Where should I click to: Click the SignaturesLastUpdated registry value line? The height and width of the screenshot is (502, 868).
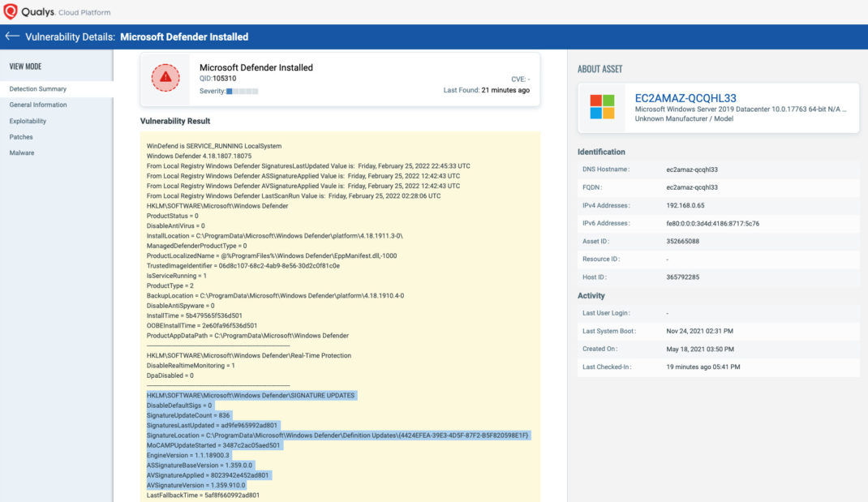pyautogui.click(x=308, y=166)
